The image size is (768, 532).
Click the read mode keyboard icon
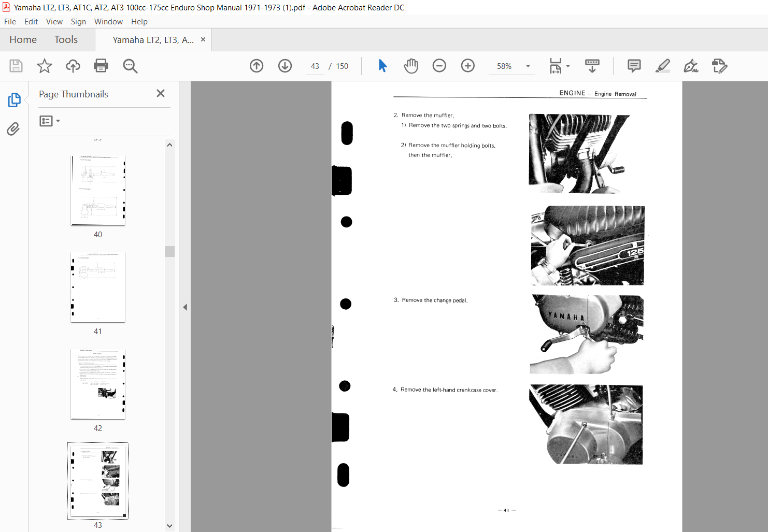pyautogui.click(x=592, y=66)
